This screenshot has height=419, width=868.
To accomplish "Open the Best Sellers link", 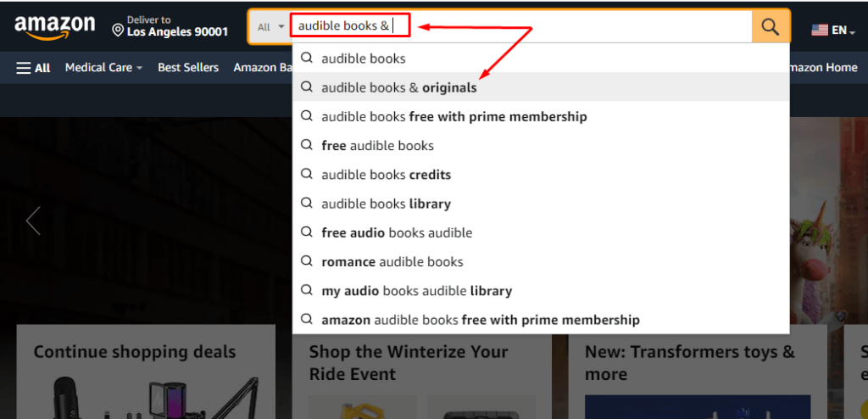I will click(x=188, y=68).
